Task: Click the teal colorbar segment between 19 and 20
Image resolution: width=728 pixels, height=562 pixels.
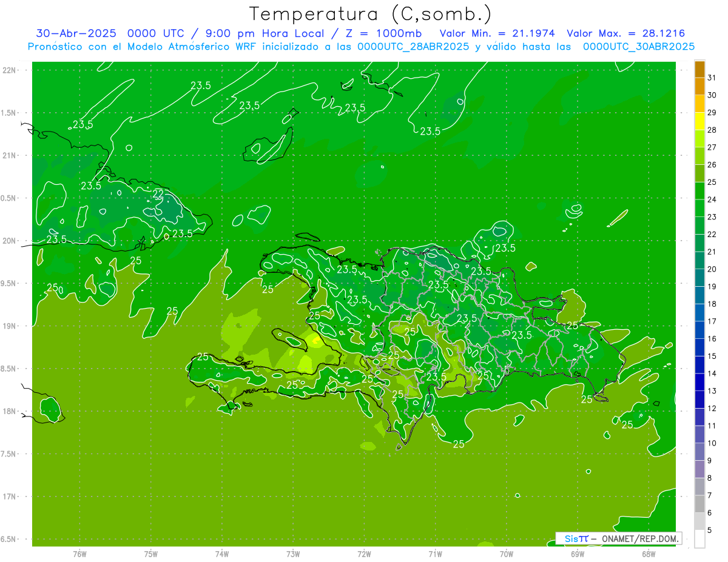Action: tap(699, 278)
